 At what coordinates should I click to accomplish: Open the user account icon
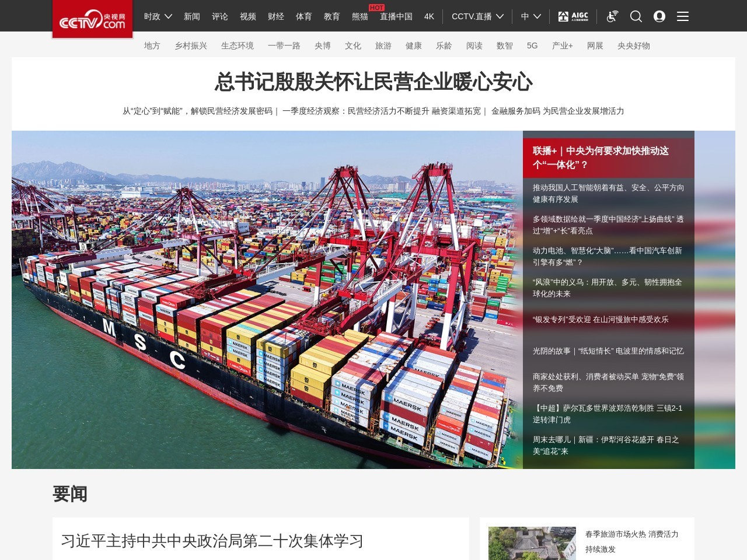[x=659, y=16]
